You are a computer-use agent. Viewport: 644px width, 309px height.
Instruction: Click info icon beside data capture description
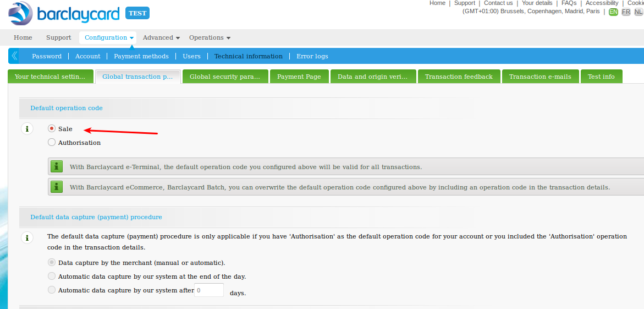coord(27,238)
